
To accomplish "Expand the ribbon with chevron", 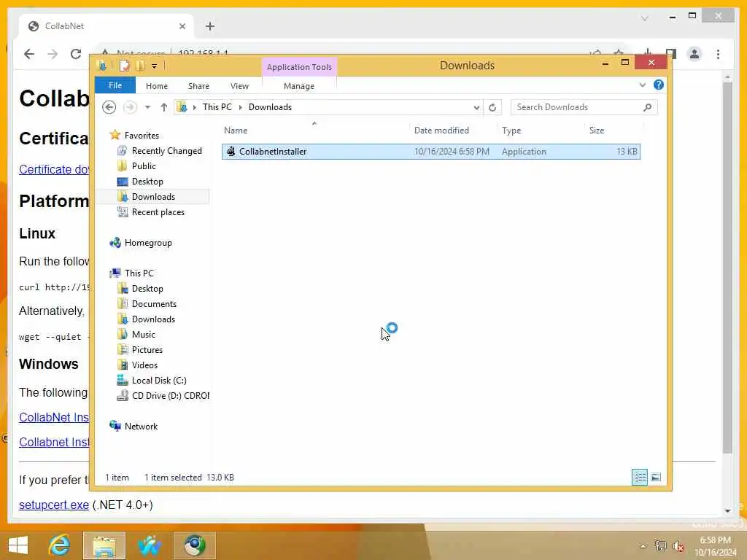I will coord(643,85).
